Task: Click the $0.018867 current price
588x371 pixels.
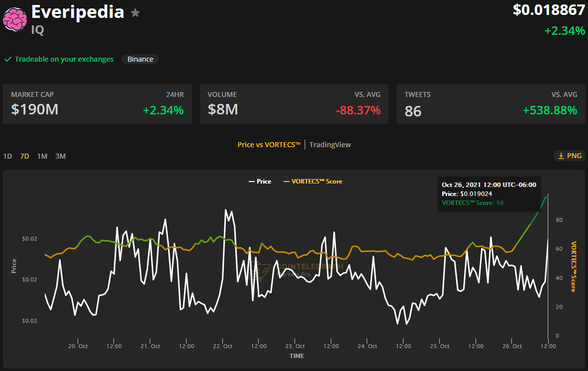Action: point(549,10)
